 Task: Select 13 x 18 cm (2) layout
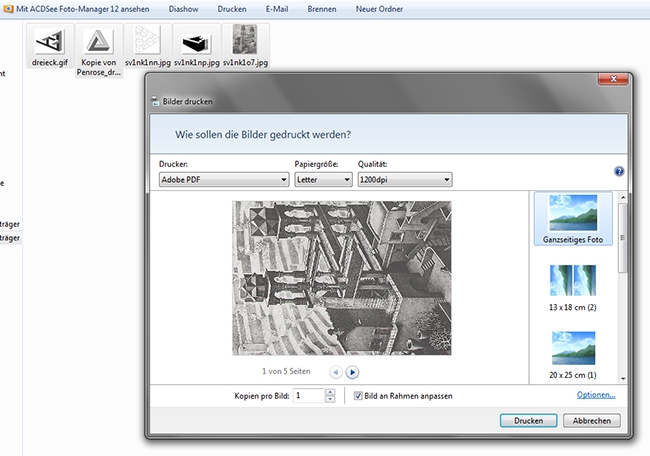(x=573, y=288)
